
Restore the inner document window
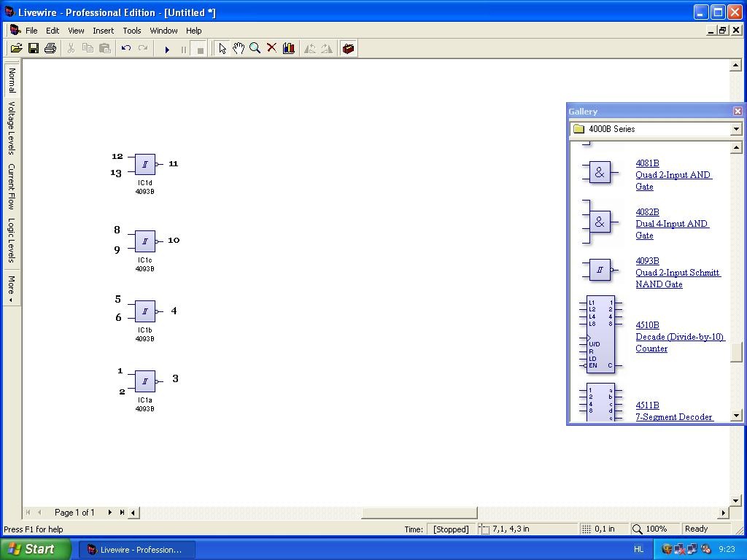coord(723,31)
